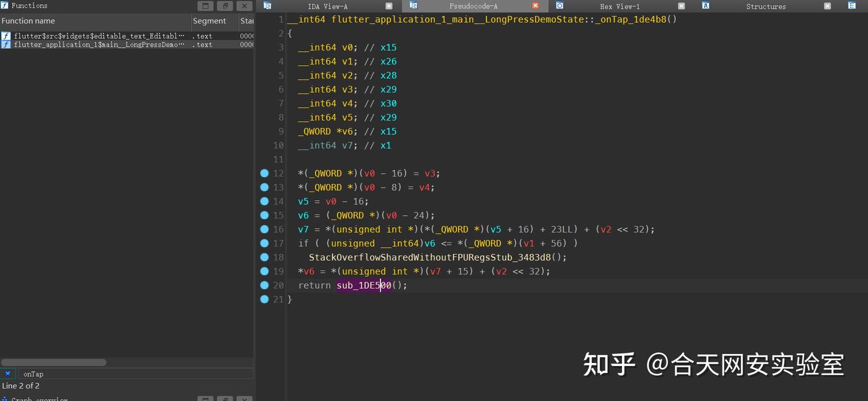This screenshot has height=401, width=868.
Task: Click the Functions window title icon
Action: click(5, 5)
